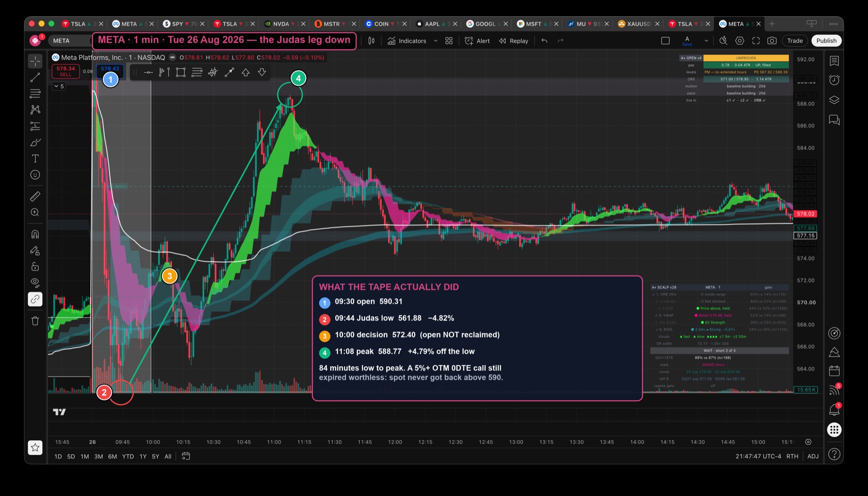Open the emoji and icons tool

(x=35, y=175)
